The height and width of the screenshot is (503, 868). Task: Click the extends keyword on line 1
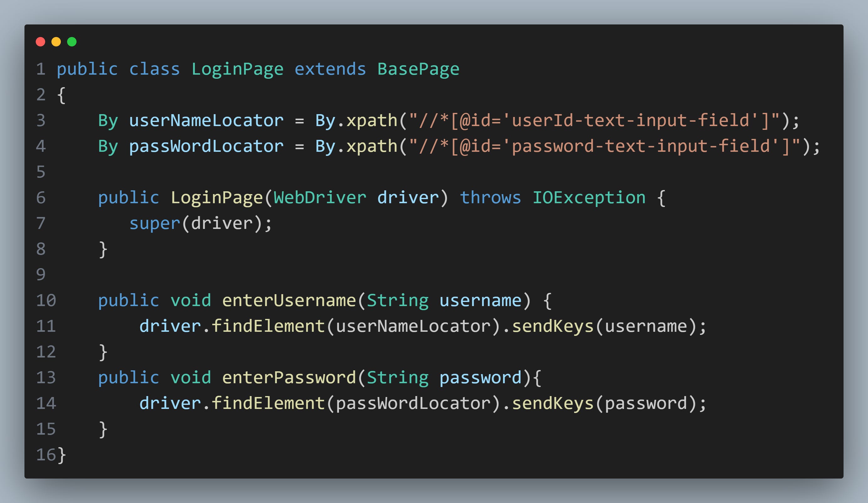330,69
